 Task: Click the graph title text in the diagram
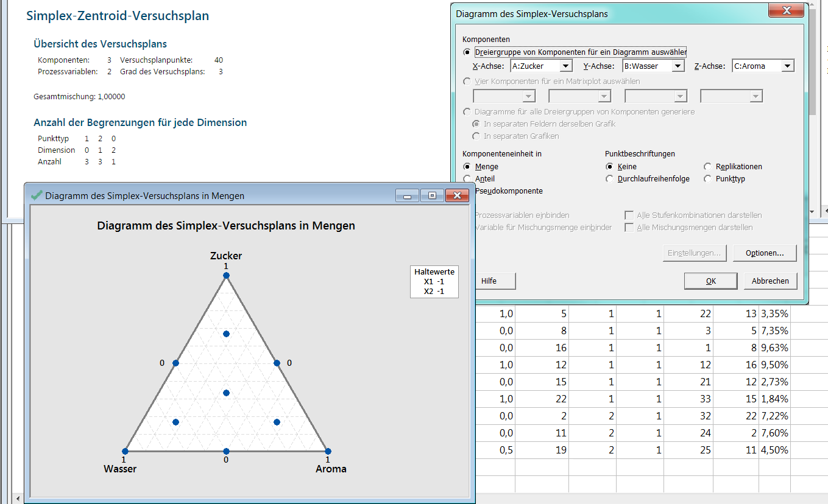[x=226, y=226]
